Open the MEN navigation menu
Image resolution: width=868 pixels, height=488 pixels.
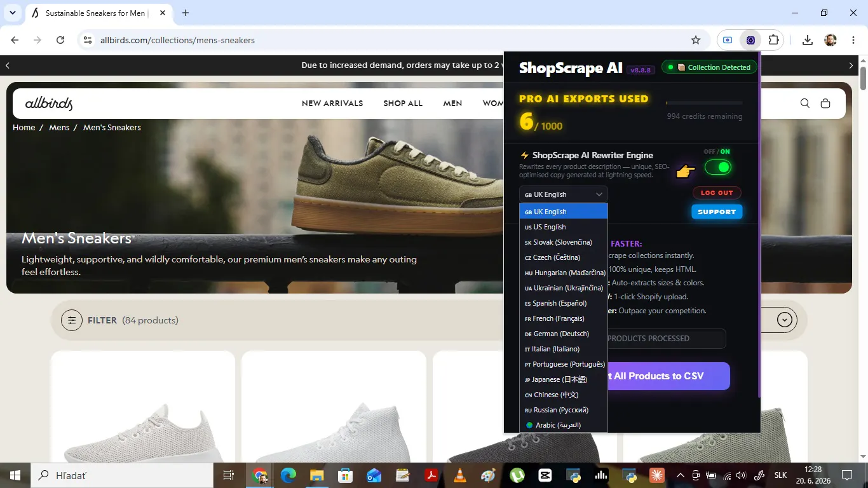tap(452, 104)
